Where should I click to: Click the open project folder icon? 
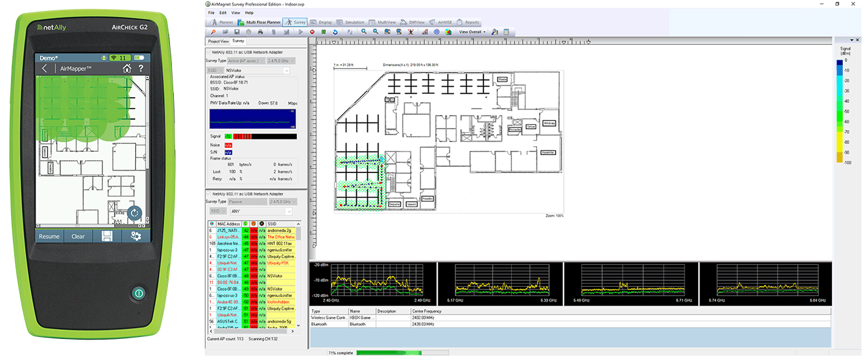[x=225, y=32]
